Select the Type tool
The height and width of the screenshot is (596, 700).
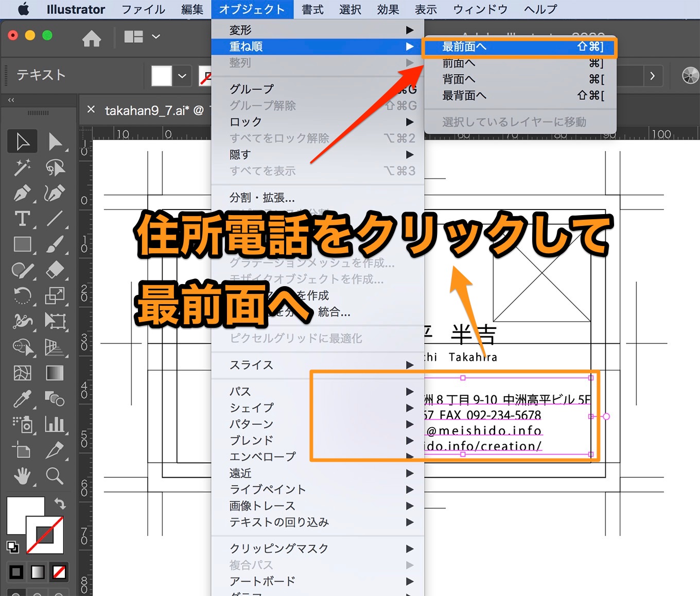pyautogui.click(x=22, y=219)
